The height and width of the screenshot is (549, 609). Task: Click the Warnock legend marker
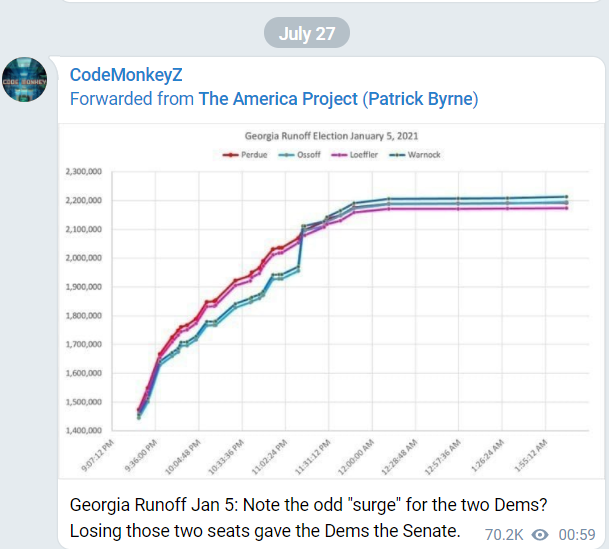(x=397, y=155)
